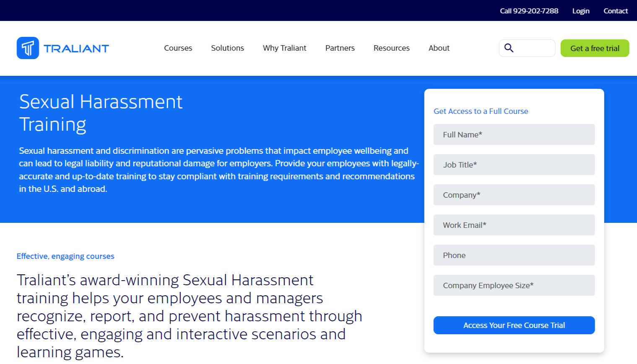Viewport: 637px width, 364px height.
Task: Click the search magnifier icon
Action: (x=509, y=48)
